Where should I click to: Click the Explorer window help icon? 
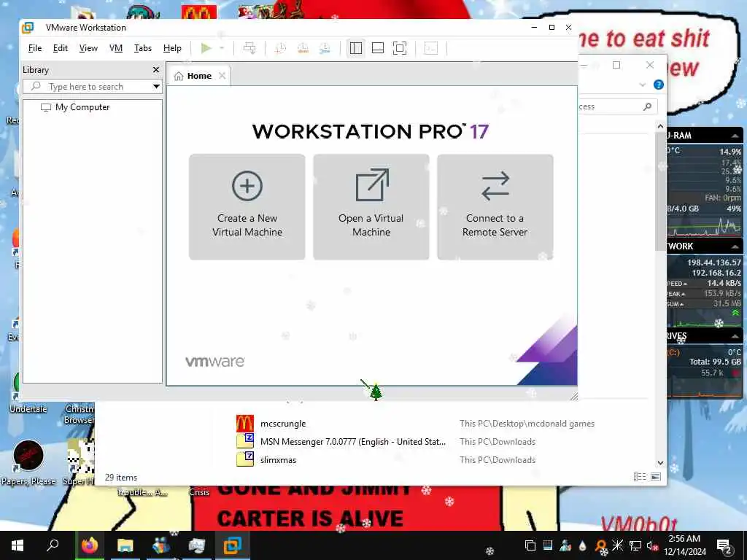point(659,85)
